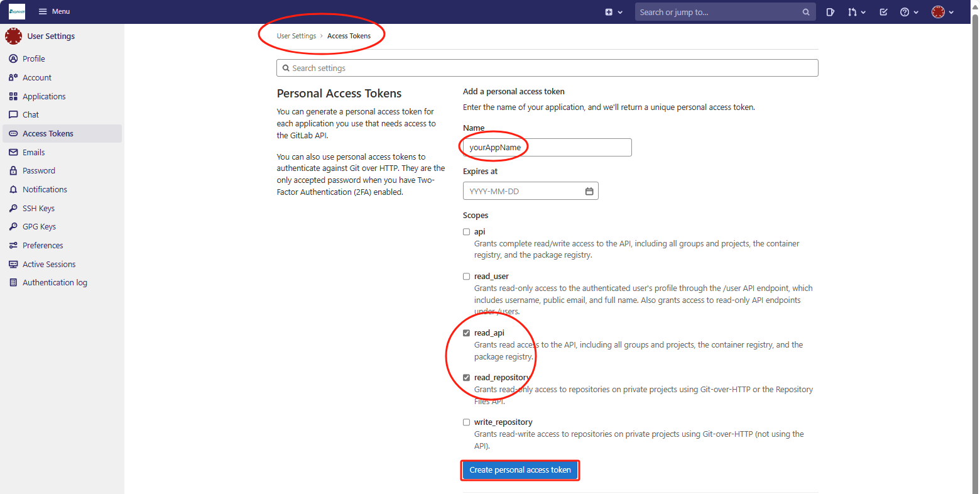Open the To-Do list checkmark icon
The width and height of the screenshot is (980, 494).
(883, 12)
